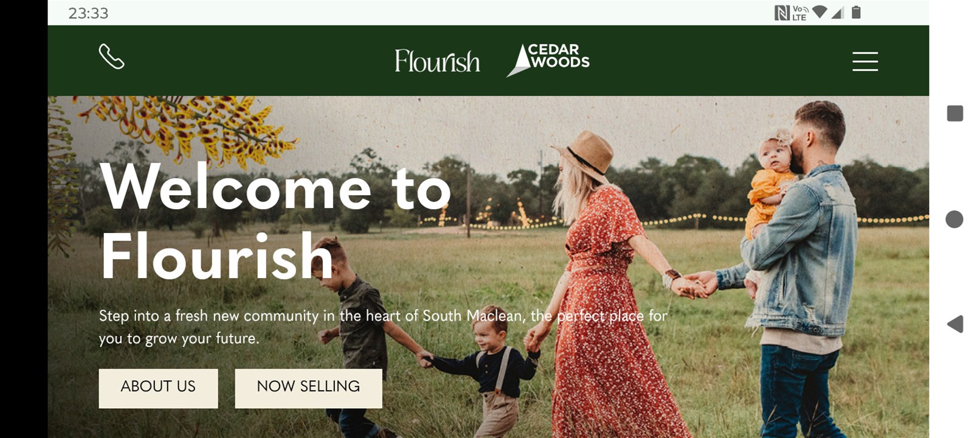Open the hamburger navigation menu

click(864, 61)
